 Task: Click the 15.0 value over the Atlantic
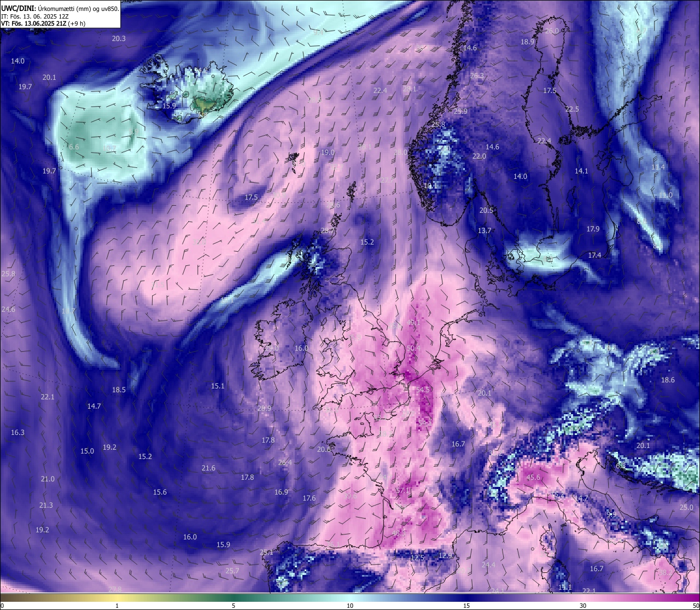click(x=87, y=451)
